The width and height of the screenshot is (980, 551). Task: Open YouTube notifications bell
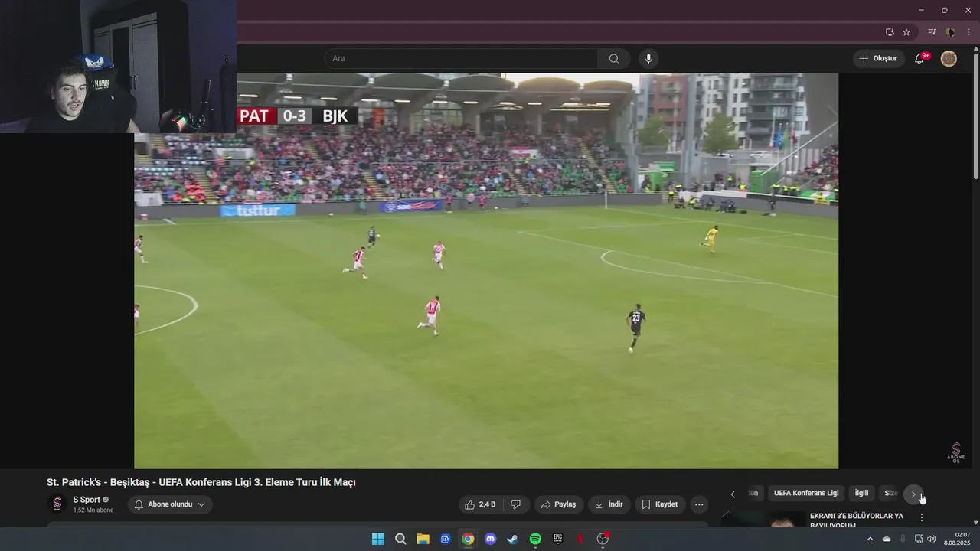(920, 59)
